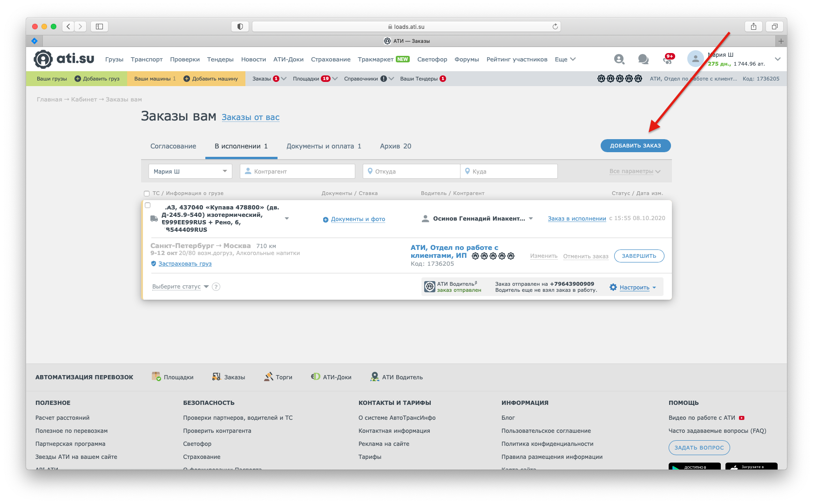Click Ваши Тендеры in sub-navigation
This screenshot has width=813, height=504.
[419, 79]
